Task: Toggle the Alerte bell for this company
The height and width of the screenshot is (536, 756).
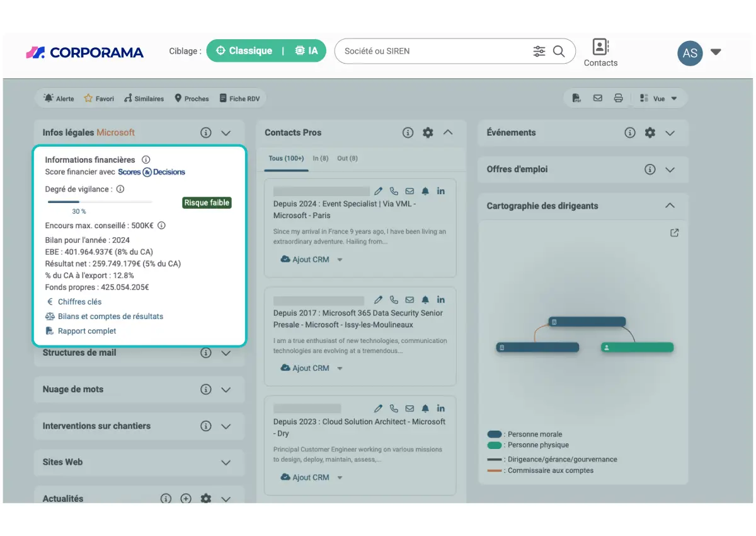Action: (x=59, y=98)
